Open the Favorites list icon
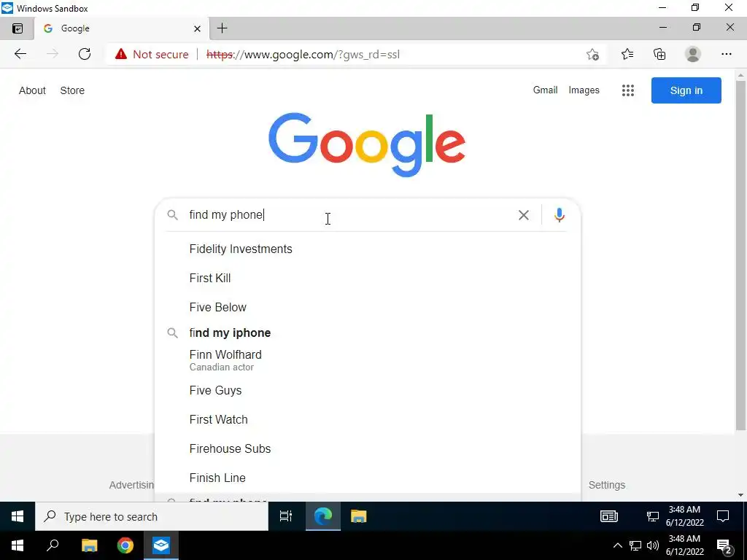747x560 pixels. [x=627, y=54]
